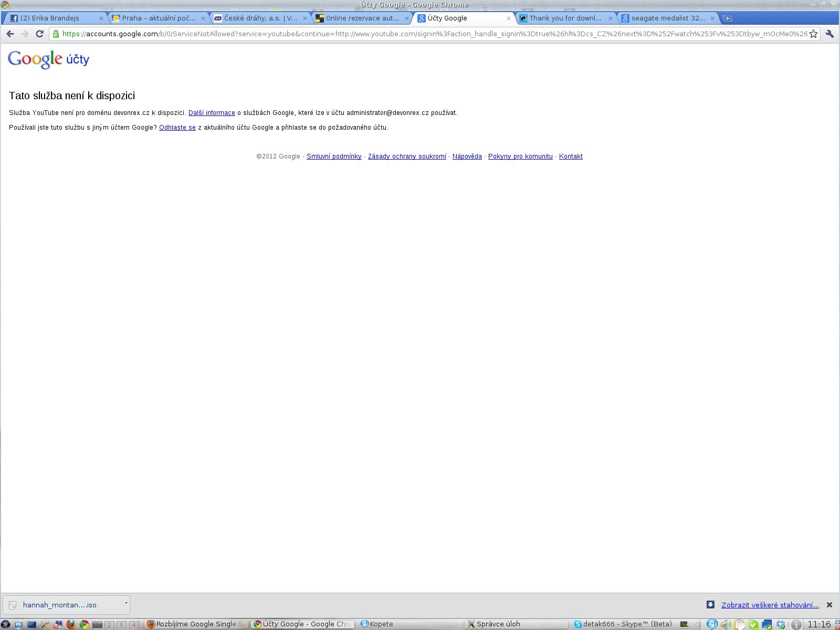Expand hidden system tray icons arrow
Viewport: 840px width, 630px height.
click(698, 624)
